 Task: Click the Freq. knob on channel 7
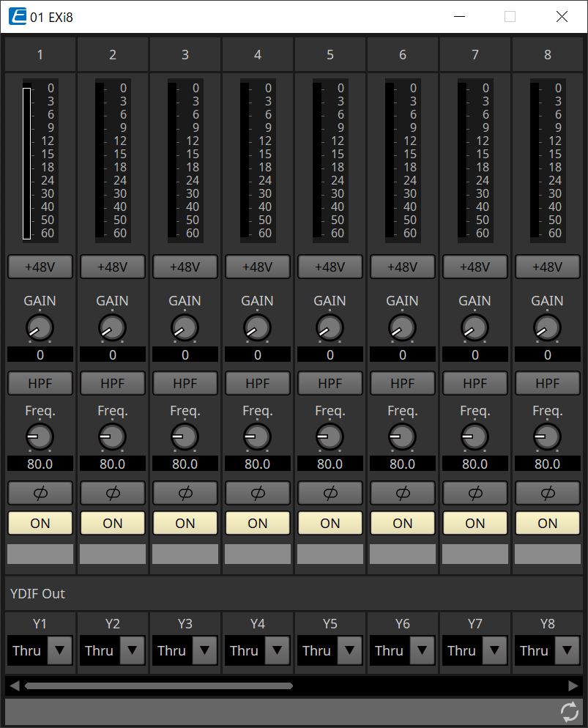(x=475, y=437)
